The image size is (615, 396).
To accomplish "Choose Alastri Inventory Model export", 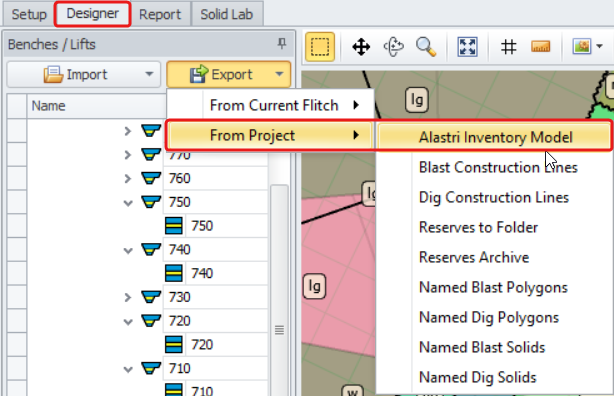I will (x=494, y=137).
